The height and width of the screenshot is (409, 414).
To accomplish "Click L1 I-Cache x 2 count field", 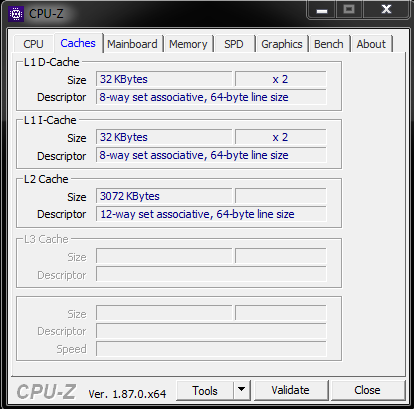I will click(281, 137).
